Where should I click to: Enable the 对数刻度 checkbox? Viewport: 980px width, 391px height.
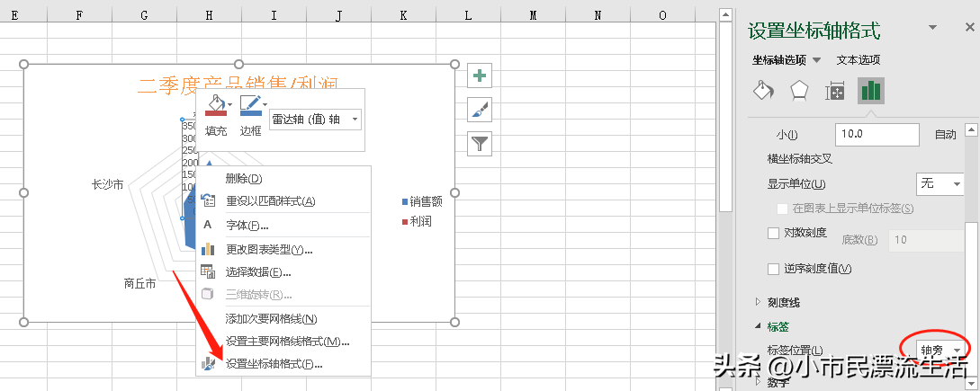pyautogui.click(x=773, y=234)
